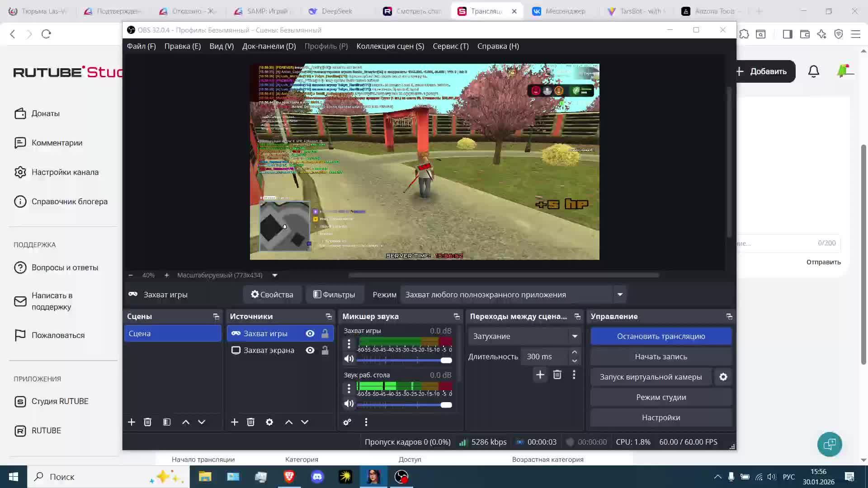Toggle visibility of Захват экрана source
This screenshot has width=868, height=488.
coord(310,350)
